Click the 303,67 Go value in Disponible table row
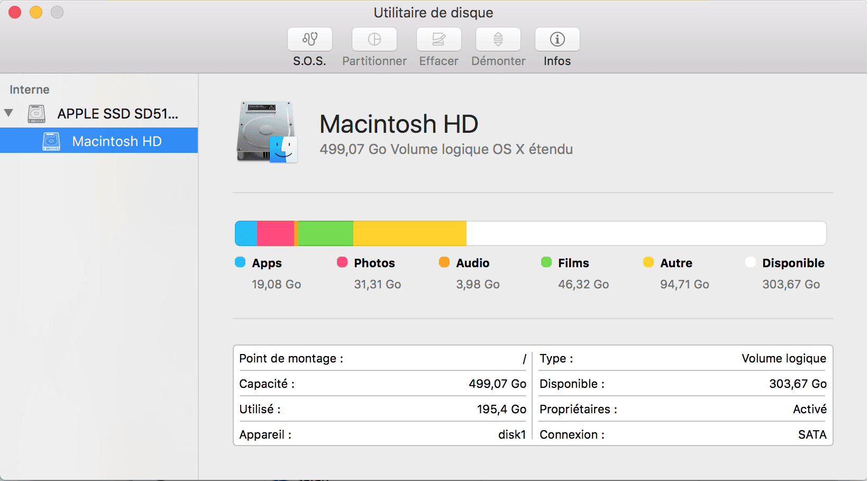 tap(798, 384)
